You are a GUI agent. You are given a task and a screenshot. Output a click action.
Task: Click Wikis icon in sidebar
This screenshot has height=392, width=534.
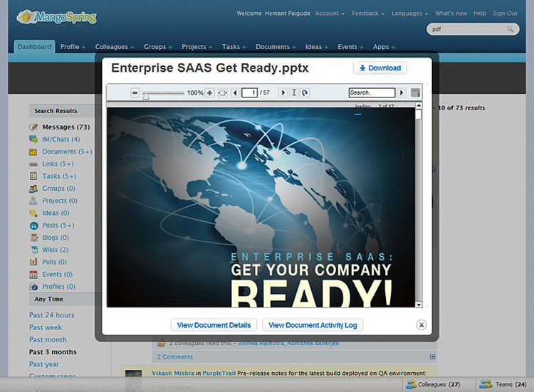pos(34,250)
